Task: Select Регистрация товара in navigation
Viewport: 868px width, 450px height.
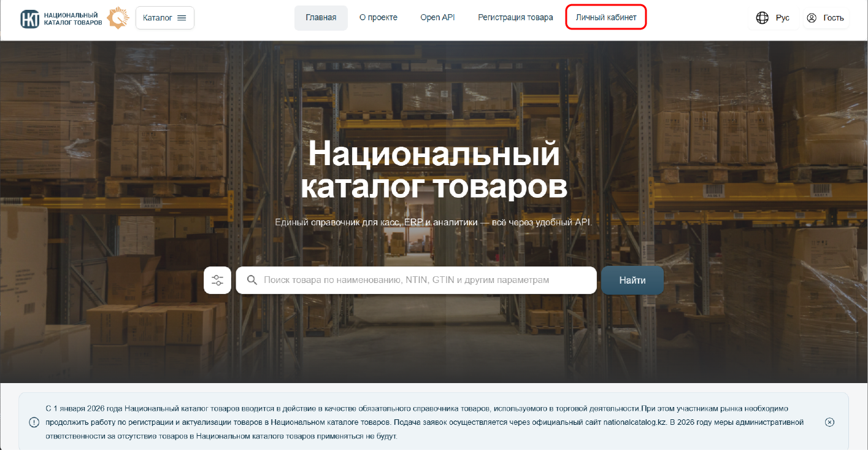Action: pos(515,18)
